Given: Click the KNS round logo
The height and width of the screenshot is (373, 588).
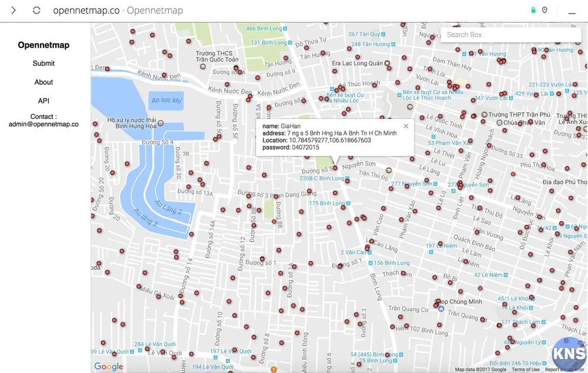Looking at the screenshot, I should [x=569, y=354].
